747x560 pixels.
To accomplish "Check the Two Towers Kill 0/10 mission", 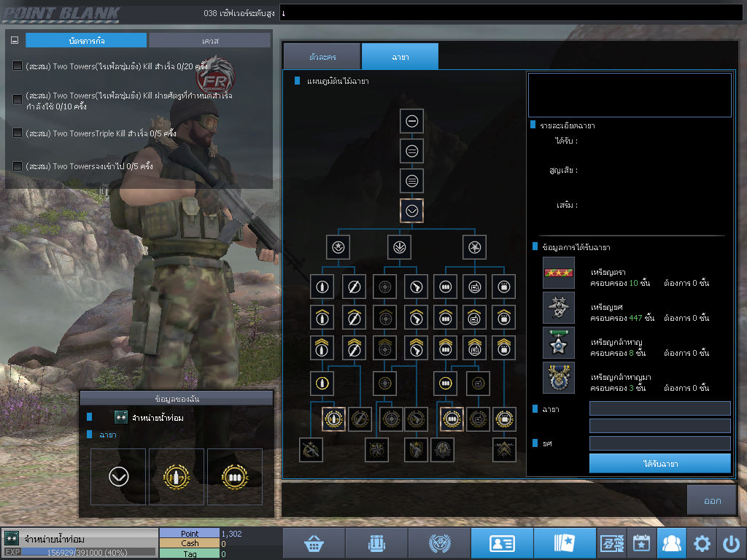I will (18, 99).
